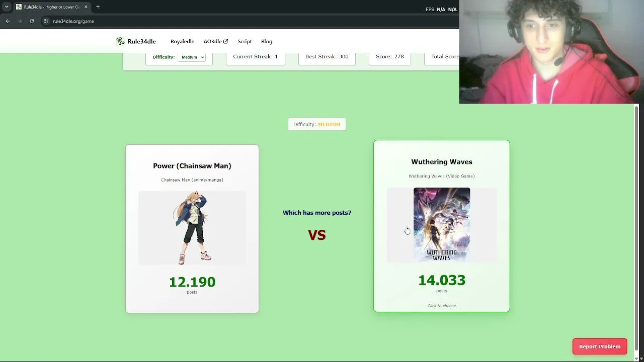The height and width of the screenshot is (362, 644).
Task: Click the Power character image
Action: (192, 228)
